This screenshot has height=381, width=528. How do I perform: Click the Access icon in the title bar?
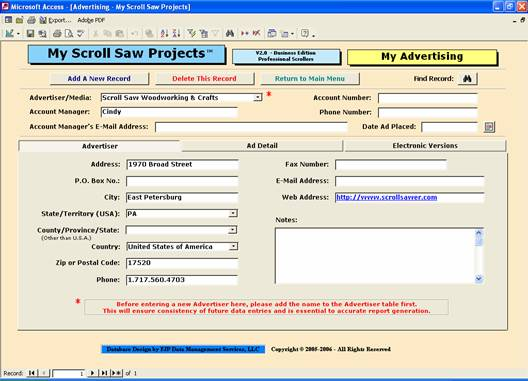click(x=5, y=6)
